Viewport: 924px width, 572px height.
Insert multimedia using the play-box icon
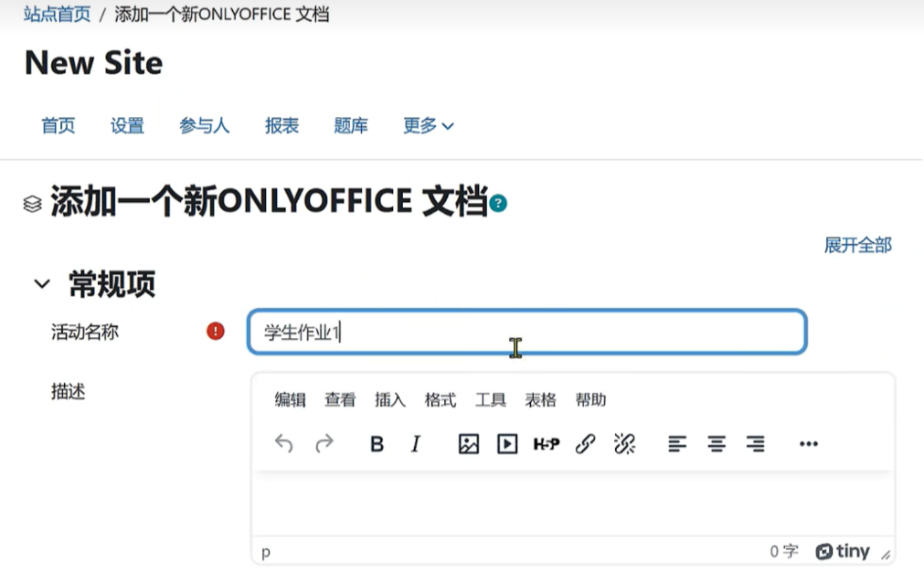(507, 443)
